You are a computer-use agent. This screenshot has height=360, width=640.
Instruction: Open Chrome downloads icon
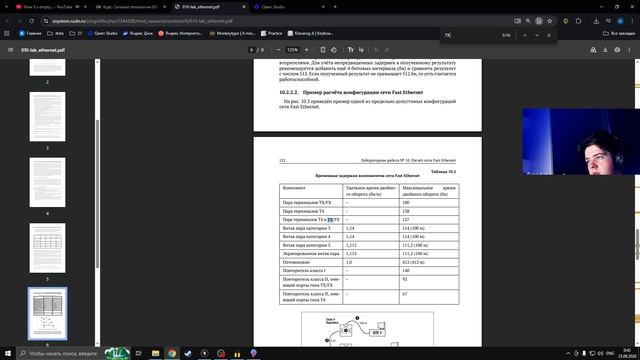[x=596, y=21]
